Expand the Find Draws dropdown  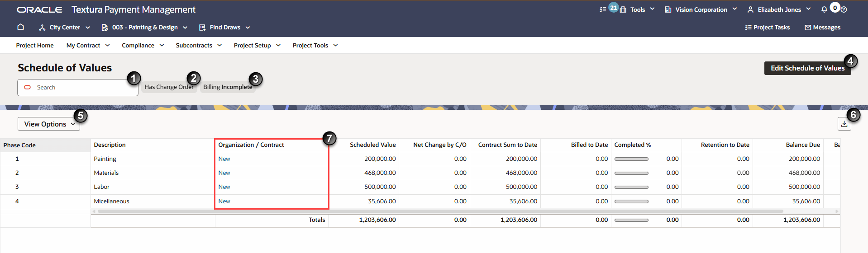coord(248,28)
